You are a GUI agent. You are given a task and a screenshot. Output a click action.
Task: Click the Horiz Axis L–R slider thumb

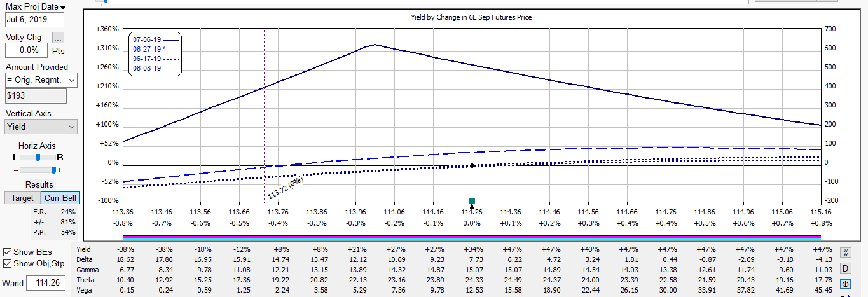pyautogui.click(x=38, y=156)
